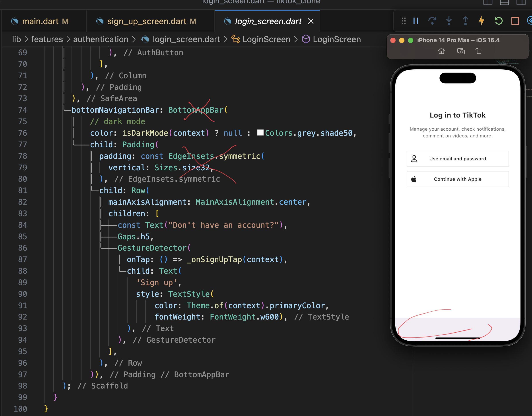Pause the debug session

tap(416, 21)
